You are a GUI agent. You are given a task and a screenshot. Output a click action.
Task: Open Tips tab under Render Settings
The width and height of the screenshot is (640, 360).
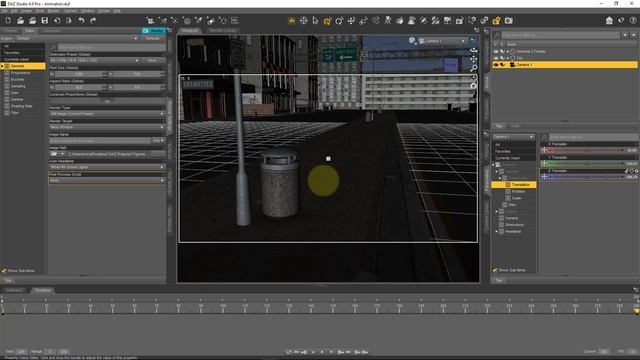[8, 280]
